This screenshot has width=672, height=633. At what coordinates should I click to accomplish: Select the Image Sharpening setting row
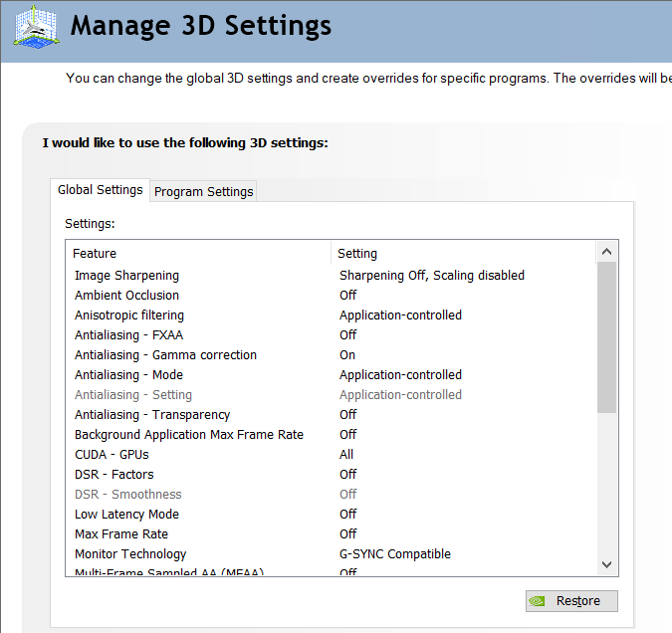[x=126, y=276]
